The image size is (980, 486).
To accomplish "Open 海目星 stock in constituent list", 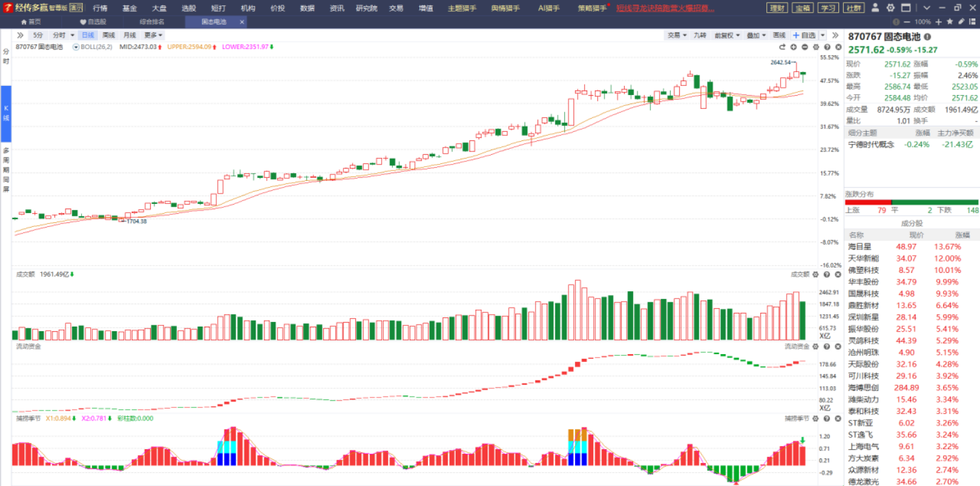I will [x=859, y=247].
